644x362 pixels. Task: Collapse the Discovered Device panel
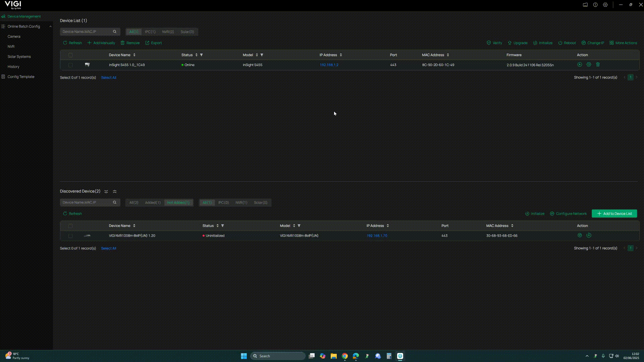pos(114,191)
